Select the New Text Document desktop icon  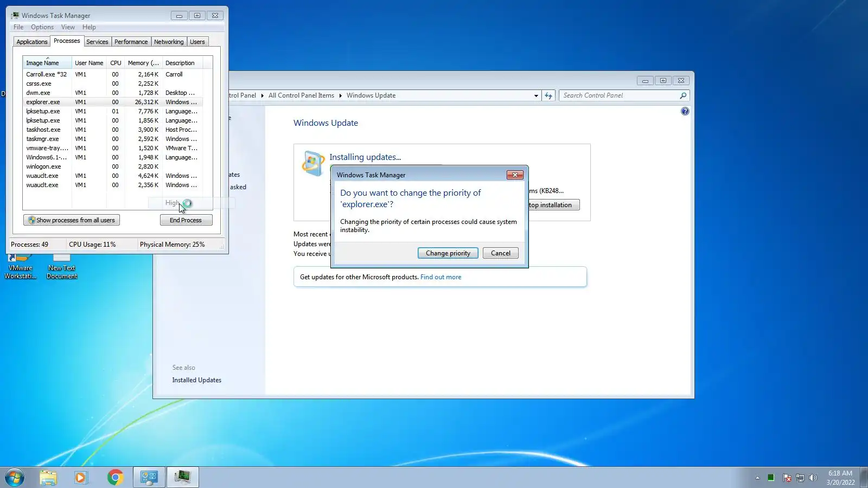pyautogui.click(x=62, y=266)
